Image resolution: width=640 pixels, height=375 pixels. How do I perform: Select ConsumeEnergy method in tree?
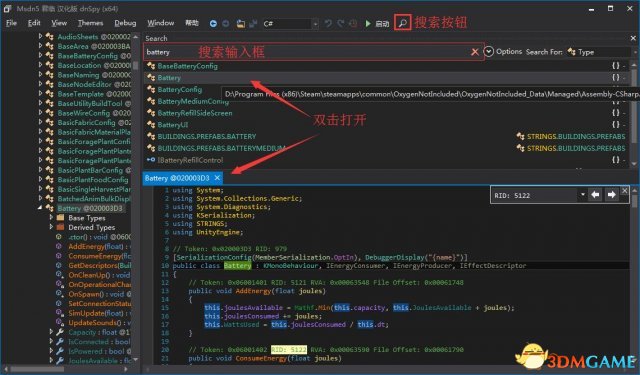pos(99,256)
